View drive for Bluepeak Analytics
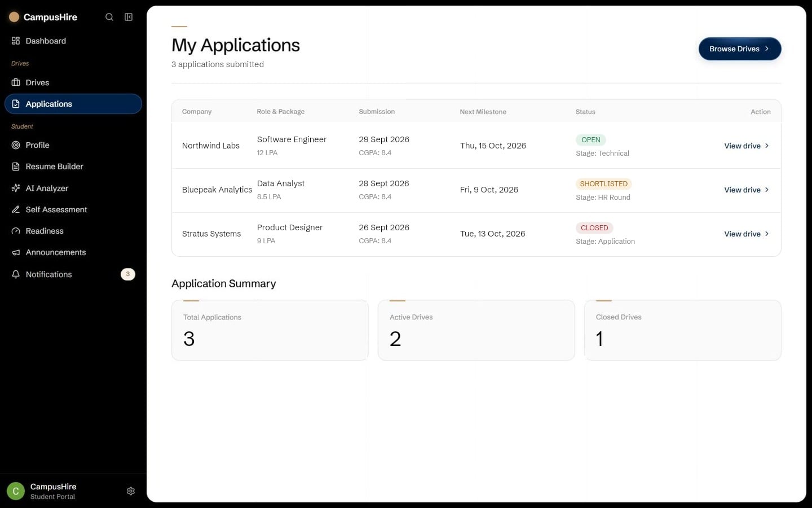 click(747, 190)
